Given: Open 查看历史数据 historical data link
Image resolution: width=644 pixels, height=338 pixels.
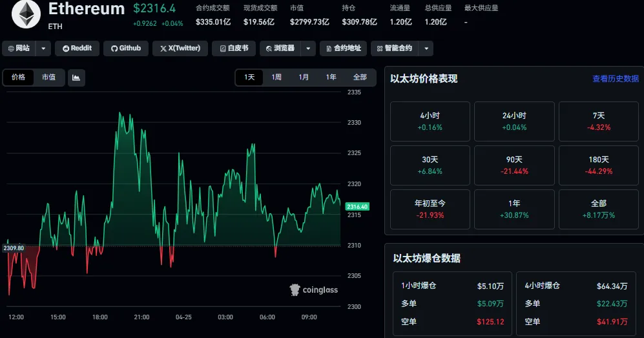Looking at the screenshot, I should coord(615,79).
